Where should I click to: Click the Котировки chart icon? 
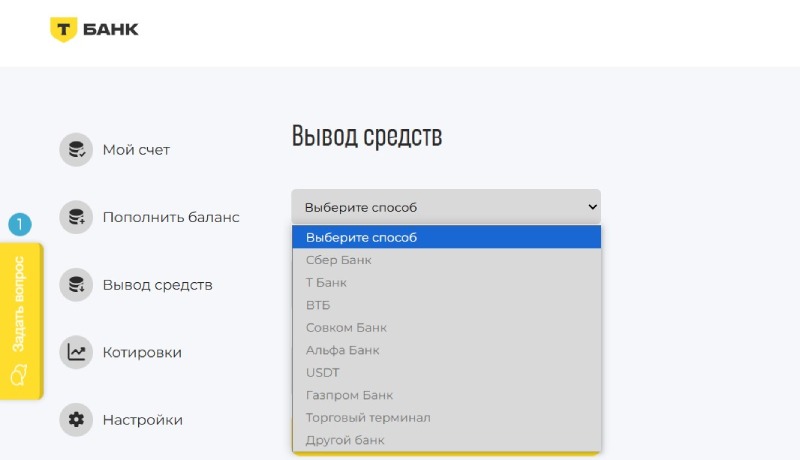point(76,352)
